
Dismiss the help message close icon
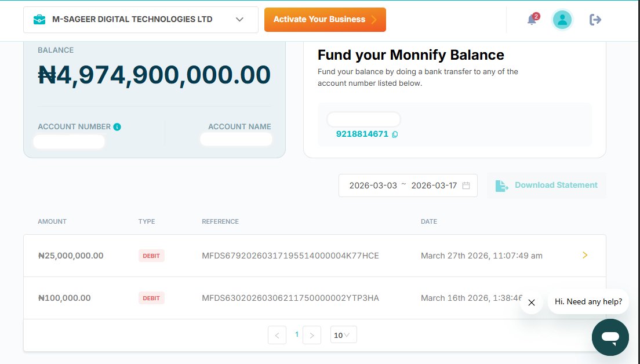click(x=532, y=303)
